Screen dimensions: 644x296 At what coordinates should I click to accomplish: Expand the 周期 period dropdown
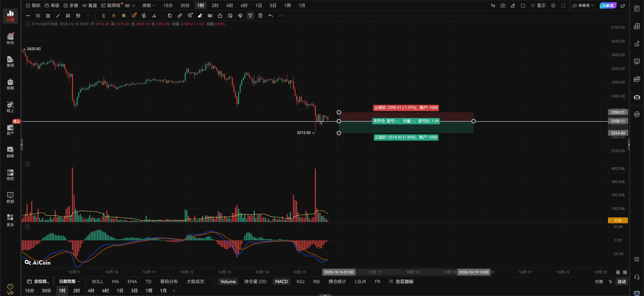click(x=149, y=6)
